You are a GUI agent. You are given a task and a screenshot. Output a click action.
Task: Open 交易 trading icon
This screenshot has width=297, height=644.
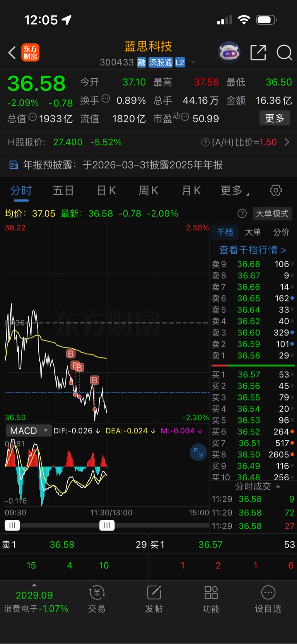point(97,599)
